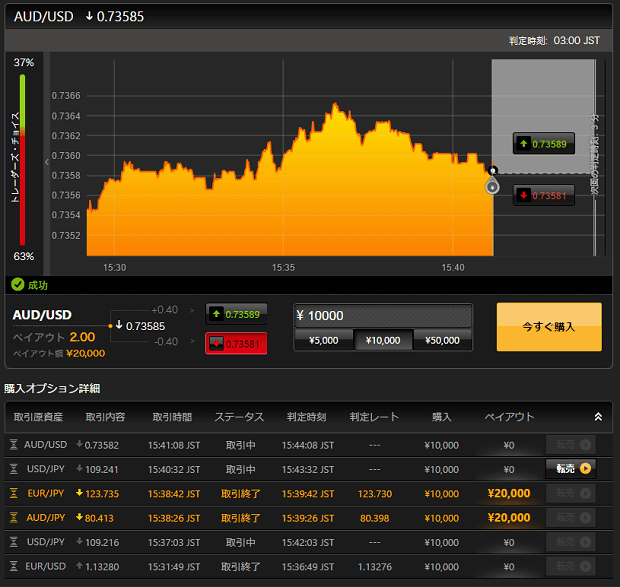
Task: Click the disabled 転売 button on EUR/USD row
Action: click(x=571, y=566)
